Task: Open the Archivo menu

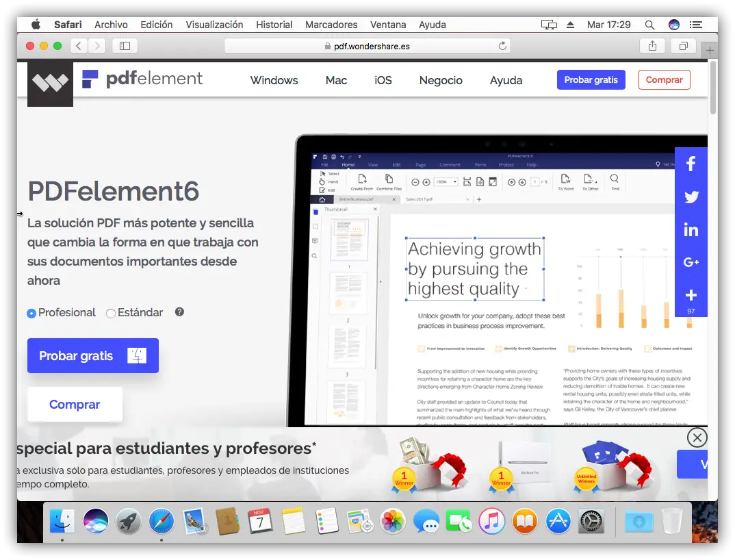Action: pyautogui.click(x=111, y=25)
